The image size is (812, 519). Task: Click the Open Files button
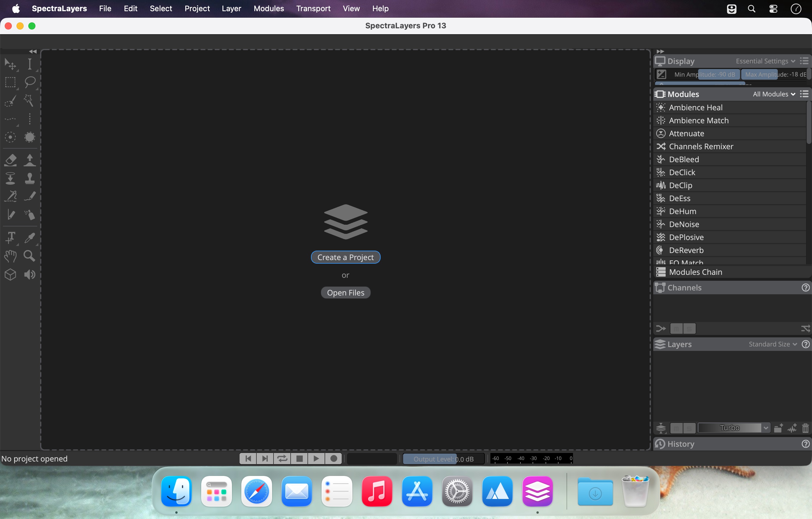pos(346,293)
